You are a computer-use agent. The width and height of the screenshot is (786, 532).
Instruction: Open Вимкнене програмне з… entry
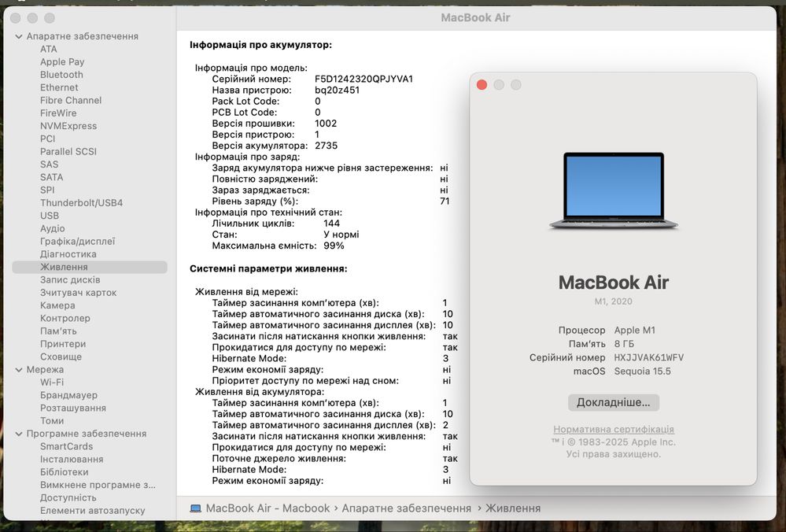[x=98, y=485]
